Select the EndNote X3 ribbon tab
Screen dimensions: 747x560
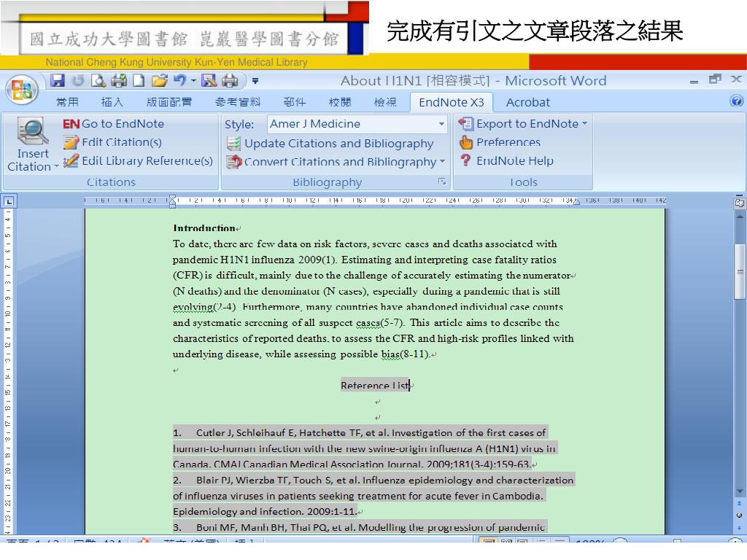[x=451, y=102]
